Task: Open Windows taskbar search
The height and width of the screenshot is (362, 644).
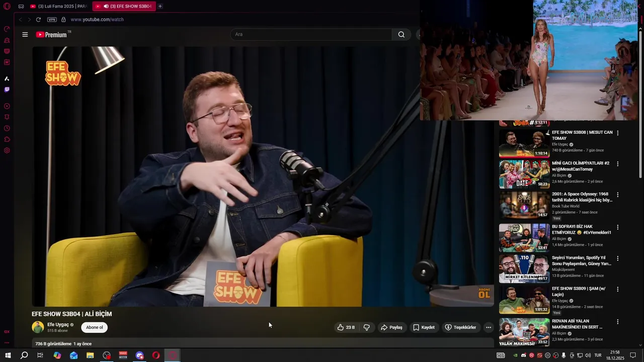Action: (24, 355)
